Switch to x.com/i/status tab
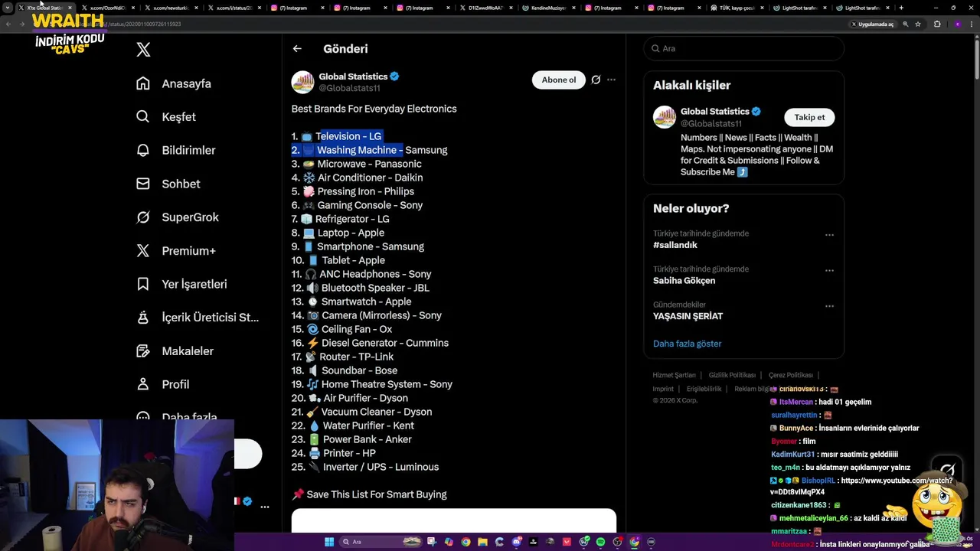This screenshot has width=980, height=551. coord(234,8)
